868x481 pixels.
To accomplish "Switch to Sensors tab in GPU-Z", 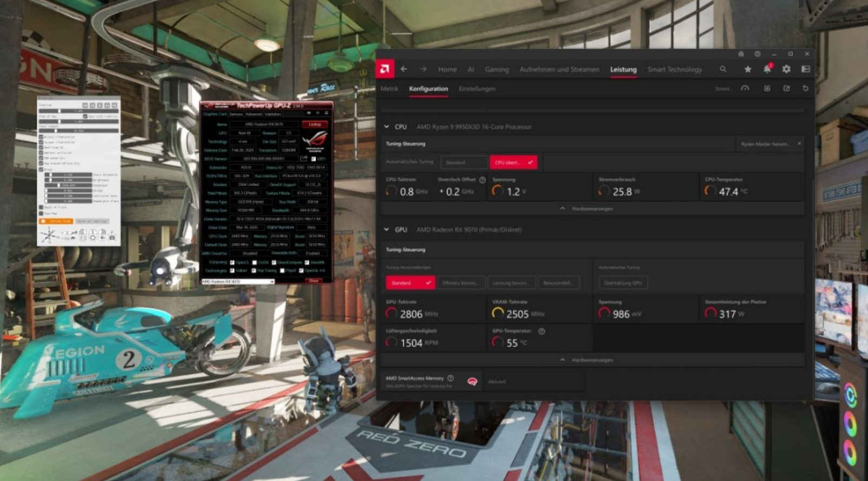I will [236, 114].
